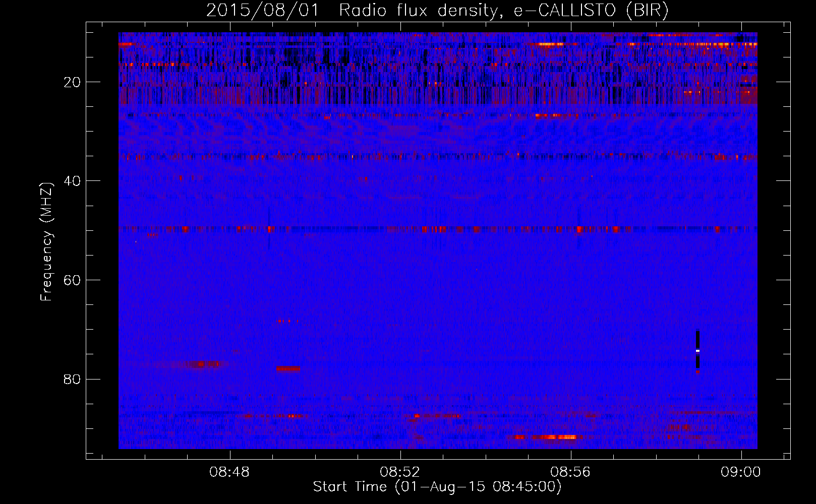Select the 08:52 time tick label
The image size is (816, 504).
[400, 472]
